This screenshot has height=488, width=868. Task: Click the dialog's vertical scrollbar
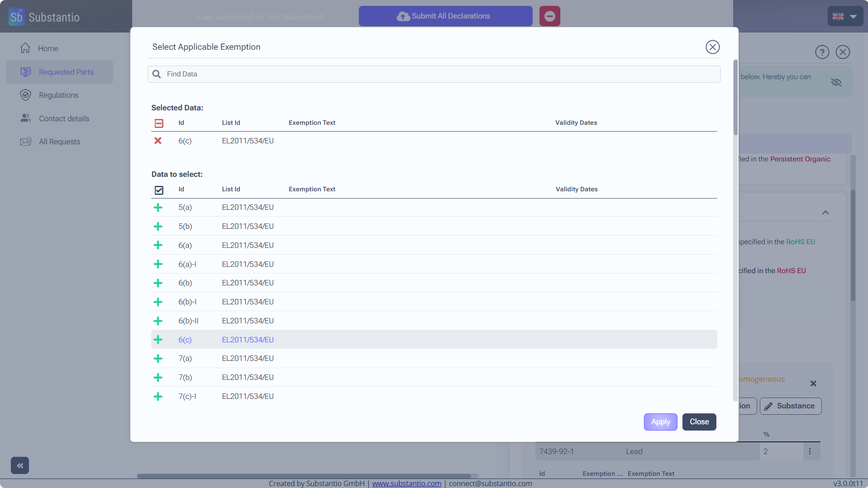tap(735, 97)
